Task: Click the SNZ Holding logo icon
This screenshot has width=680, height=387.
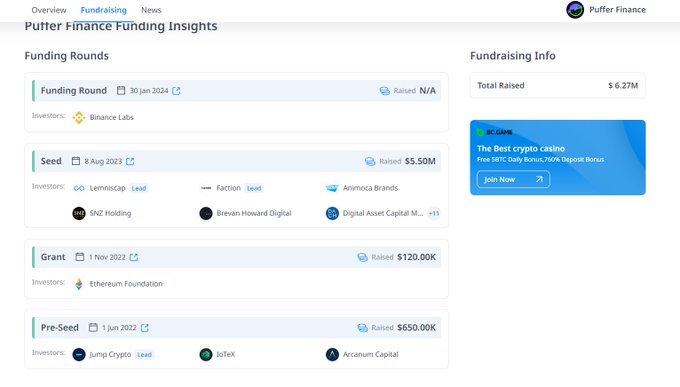Action: coord(79,213)
